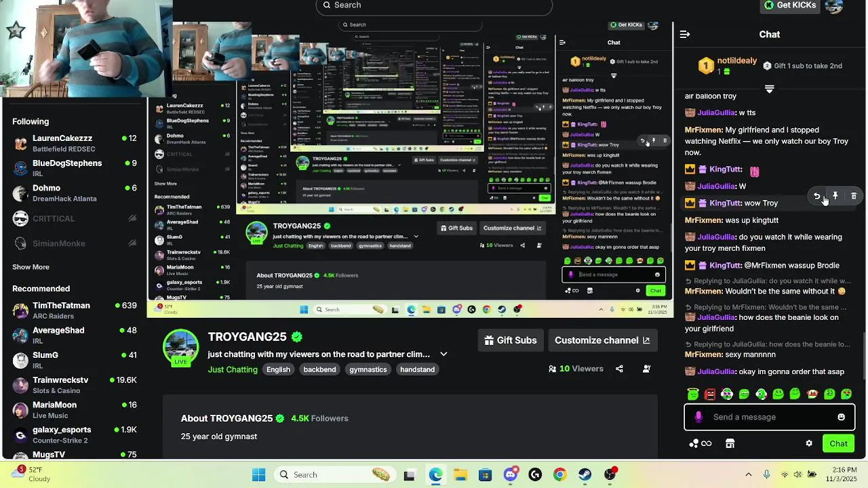Select the gymnastics tag

368,369
